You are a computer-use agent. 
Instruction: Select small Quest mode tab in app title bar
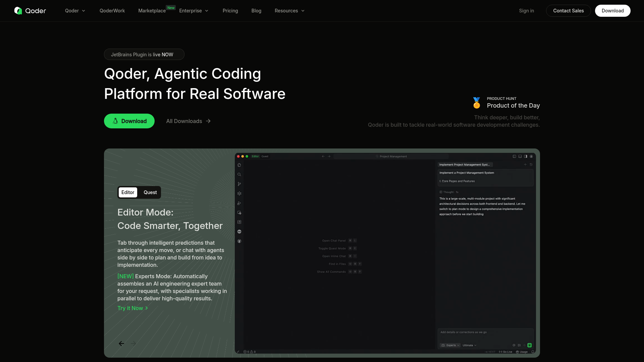(265, 156)
